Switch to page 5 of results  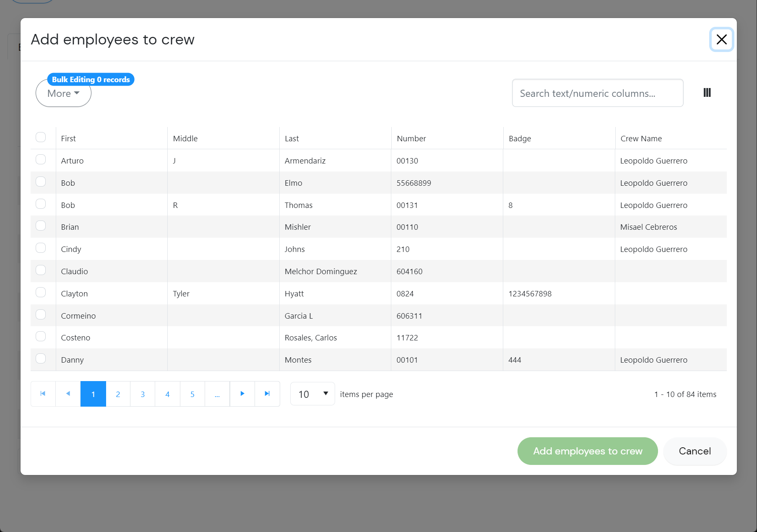[x=192, y=394]
